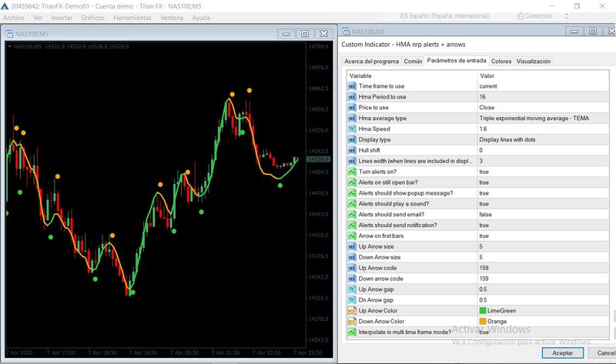Click the LimeGreen Up Arrow Color swatch

(x=483, y=311)
